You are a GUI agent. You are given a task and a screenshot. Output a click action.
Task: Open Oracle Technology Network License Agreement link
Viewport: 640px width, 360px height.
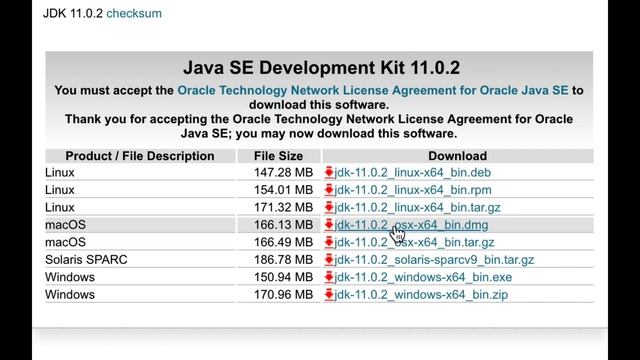click(372, 90)
